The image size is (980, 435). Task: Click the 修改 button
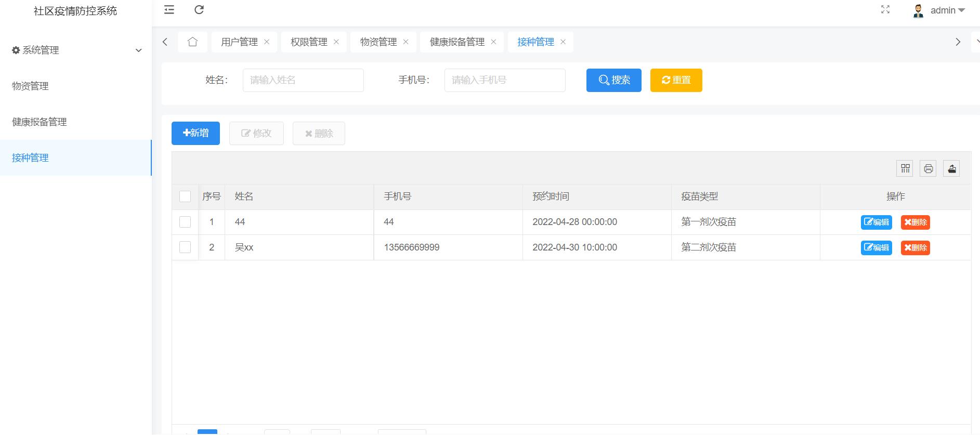click(256, 133)
